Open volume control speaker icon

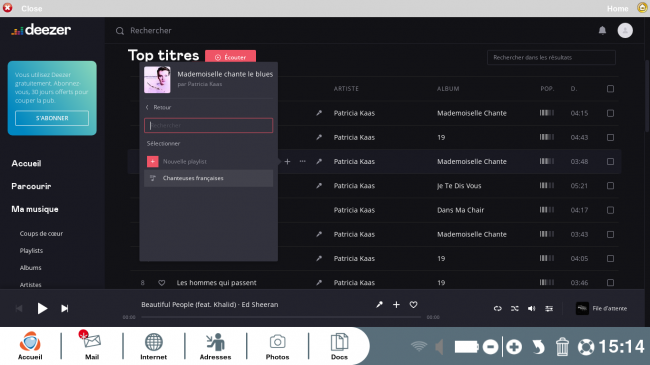531,308
